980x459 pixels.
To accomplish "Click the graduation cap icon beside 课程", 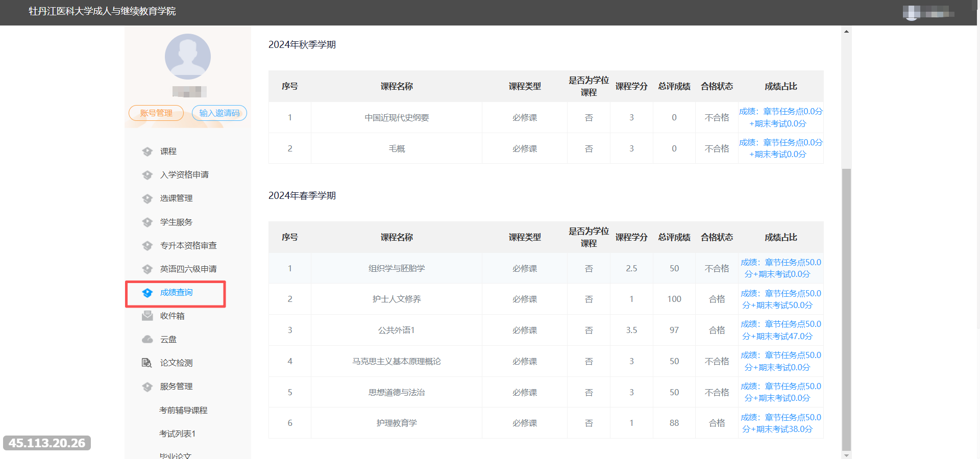I will coord(148,151).
